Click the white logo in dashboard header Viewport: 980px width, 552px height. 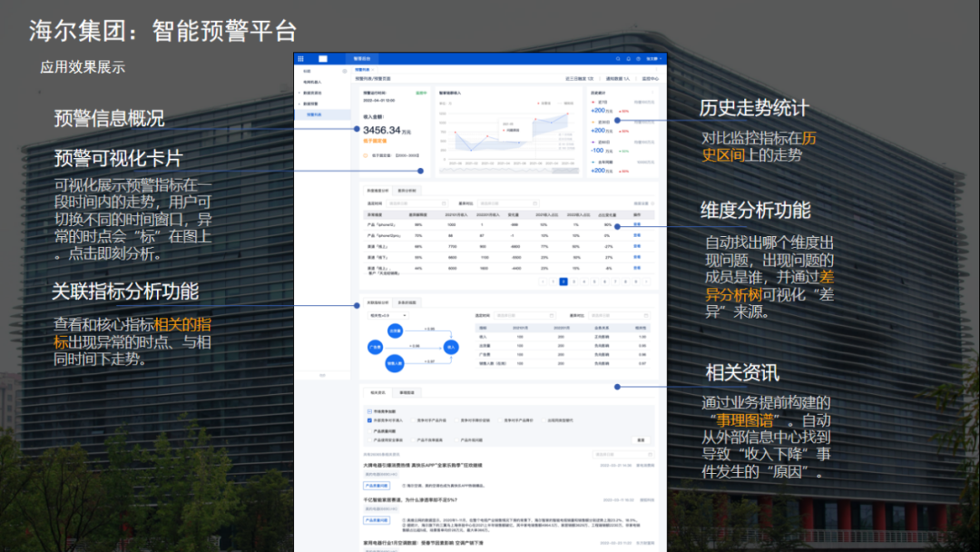pos(322,59)
